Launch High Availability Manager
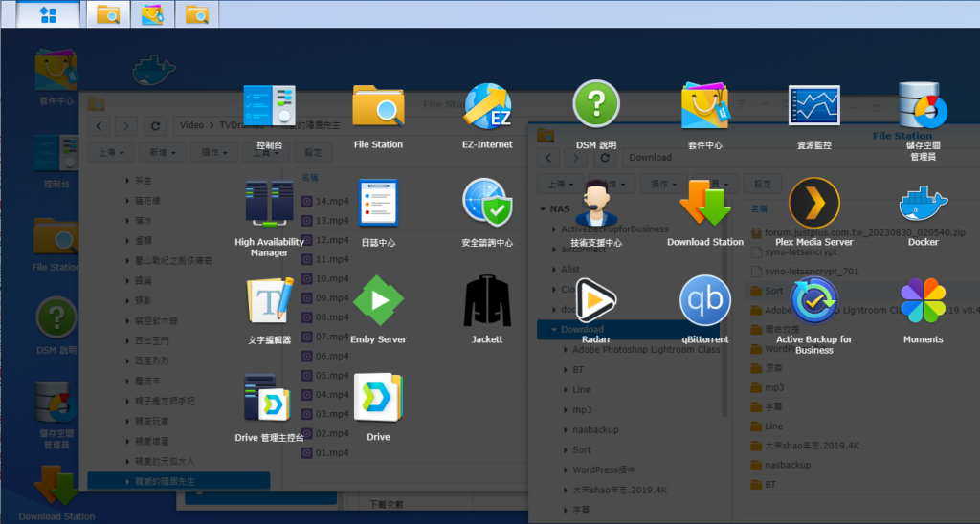 tap(269, 203)
